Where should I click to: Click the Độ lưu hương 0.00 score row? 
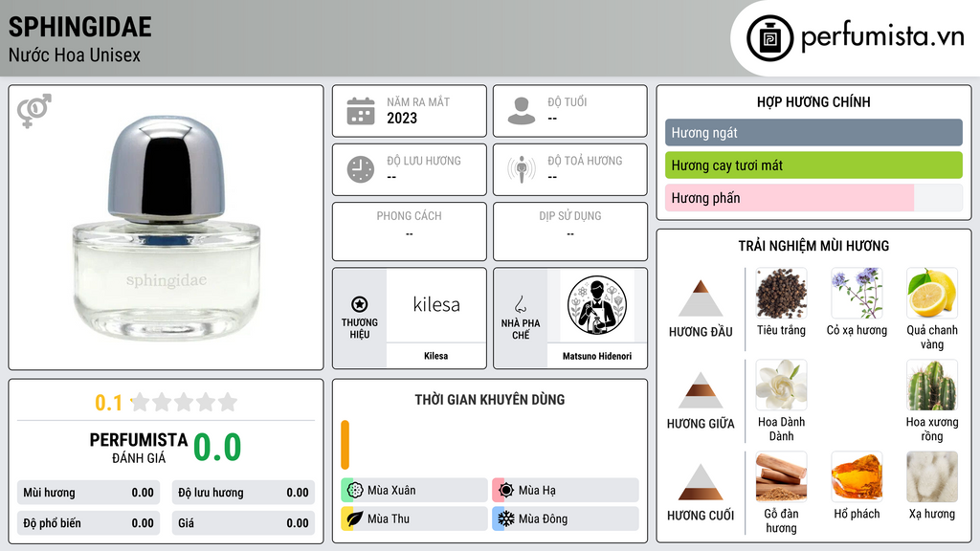pyautogui.click(x=243, y=493)
